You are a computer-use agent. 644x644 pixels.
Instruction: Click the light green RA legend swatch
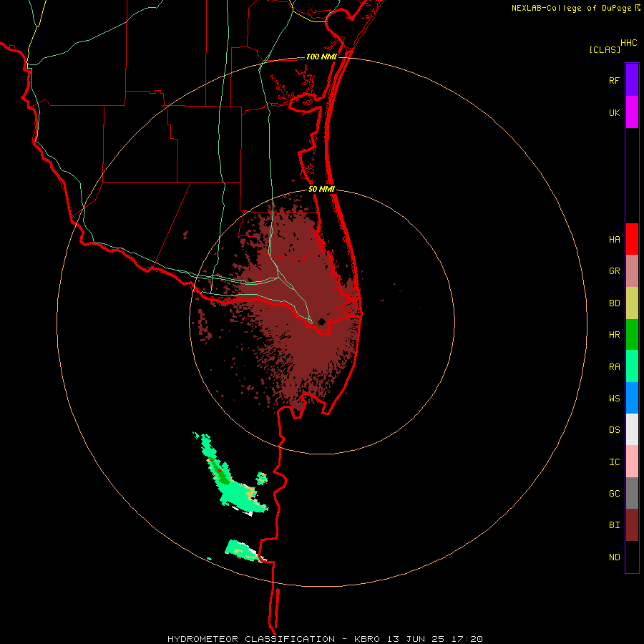click(632, 366)
